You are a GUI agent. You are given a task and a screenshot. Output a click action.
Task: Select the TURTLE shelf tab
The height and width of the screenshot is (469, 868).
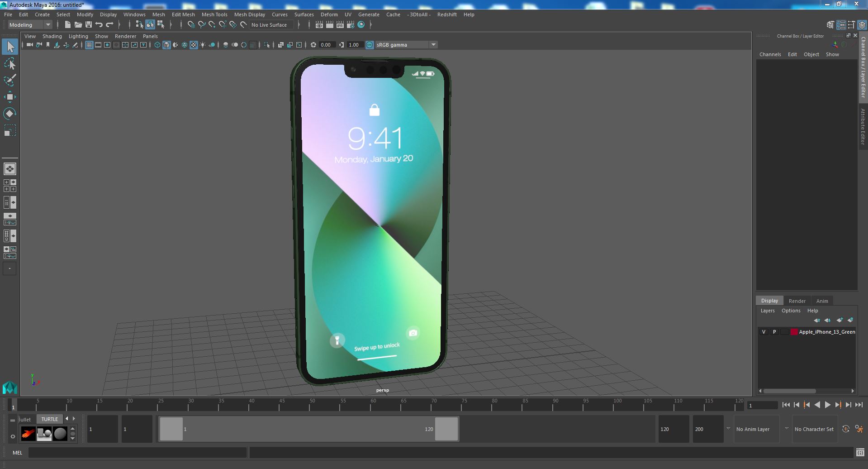pyautogui.click(x=50, y=419)
